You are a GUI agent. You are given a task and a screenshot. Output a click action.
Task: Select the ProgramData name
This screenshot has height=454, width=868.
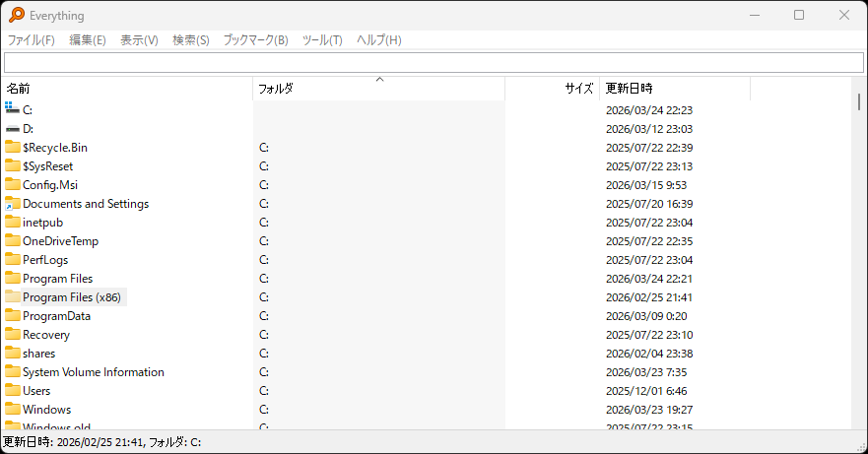coord(56,316)
